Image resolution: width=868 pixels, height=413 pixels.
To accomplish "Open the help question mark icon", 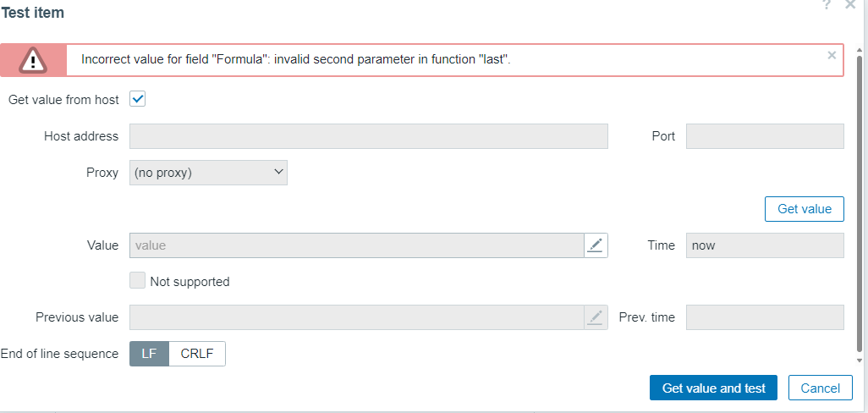I will click(x=827, y=5).
